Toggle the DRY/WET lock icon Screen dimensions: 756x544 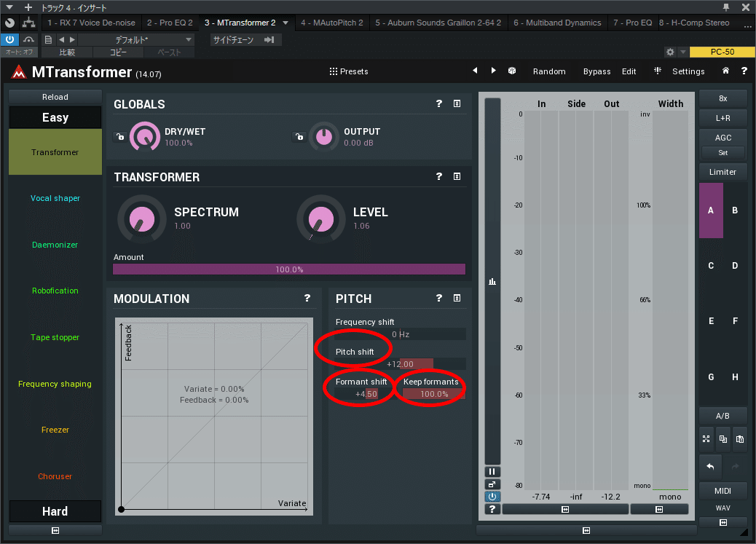click(120, 136)
